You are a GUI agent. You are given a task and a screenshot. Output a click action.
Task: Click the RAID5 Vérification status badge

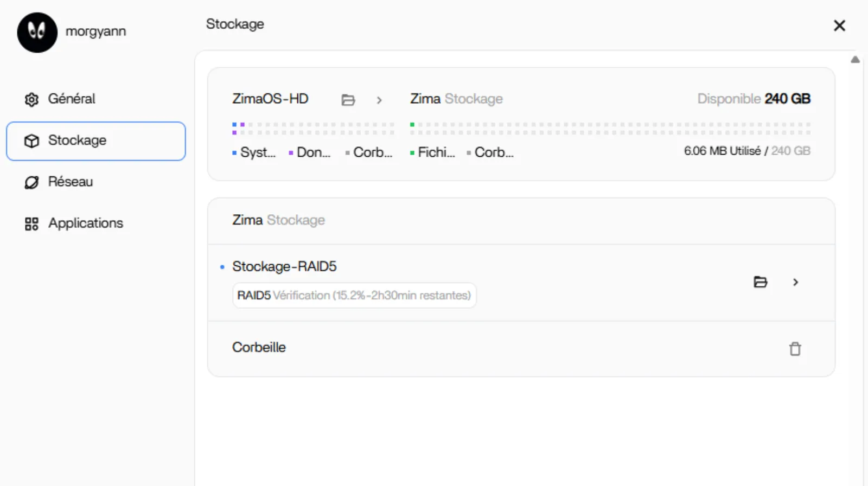pos(354,296)
